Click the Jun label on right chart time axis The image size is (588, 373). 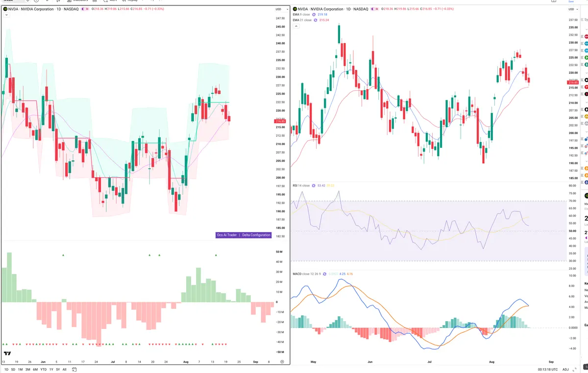(370, 361)
